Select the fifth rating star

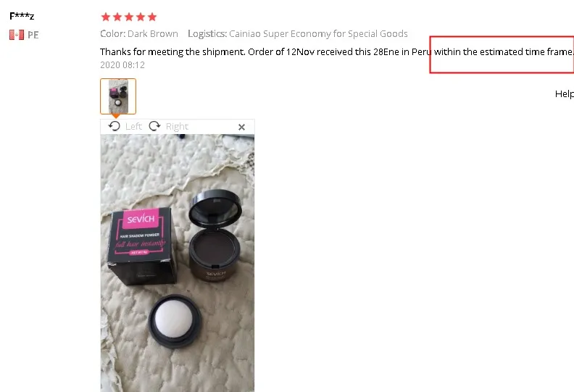point(152,17)
